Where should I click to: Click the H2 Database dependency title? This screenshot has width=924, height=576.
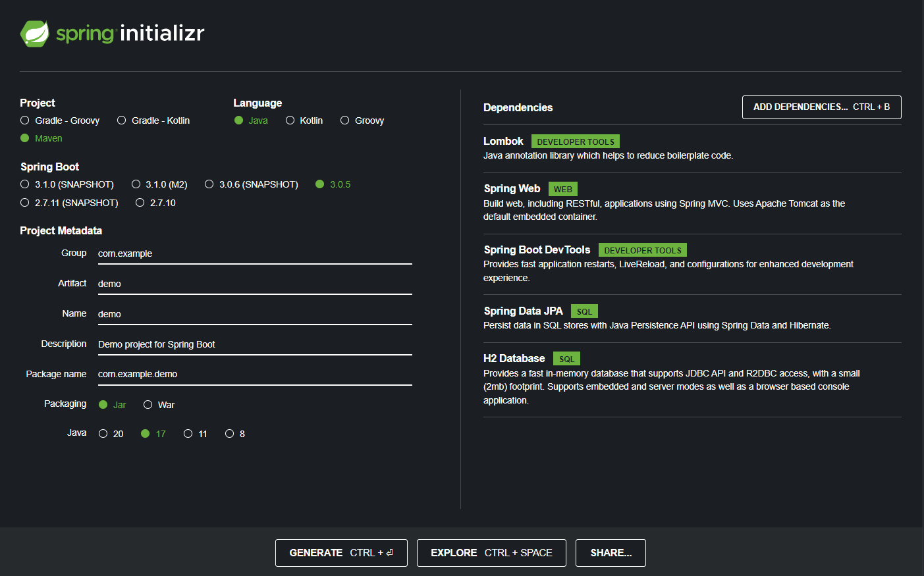click(514, 359)
